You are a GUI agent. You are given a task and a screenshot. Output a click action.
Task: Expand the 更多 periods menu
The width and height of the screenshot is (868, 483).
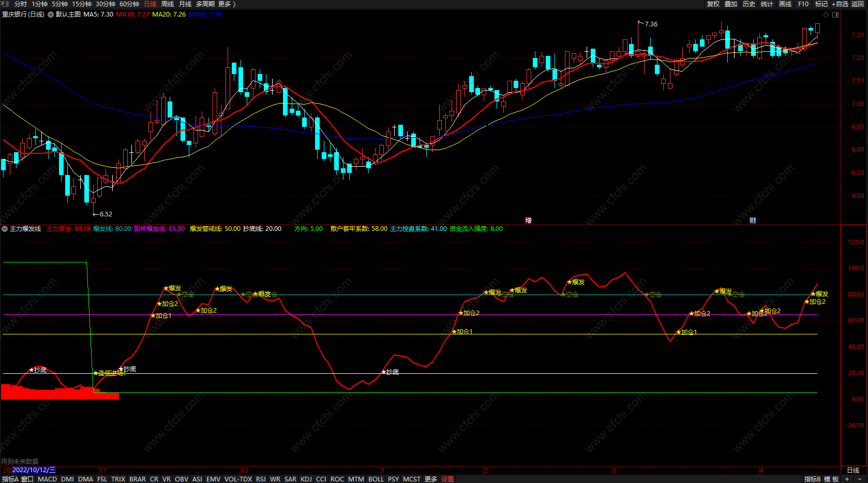[x=227, y=4]
